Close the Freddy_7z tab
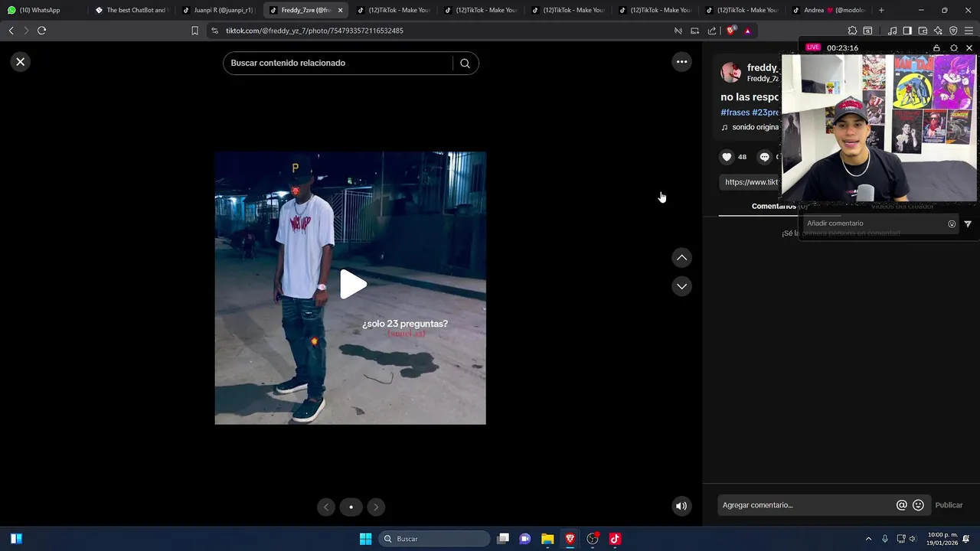980x551 pixels. click(x=340, y=10)
